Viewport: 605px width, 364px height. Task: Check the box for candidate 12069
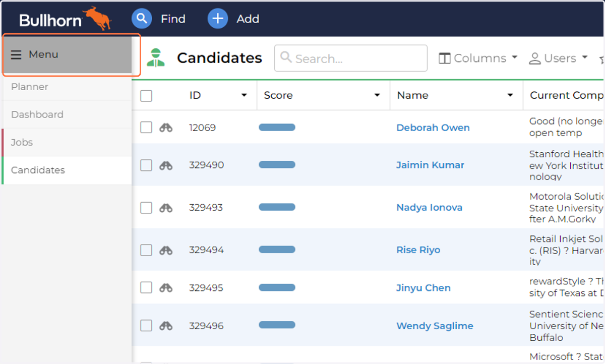pyautogui.click(x=146, y=128)
